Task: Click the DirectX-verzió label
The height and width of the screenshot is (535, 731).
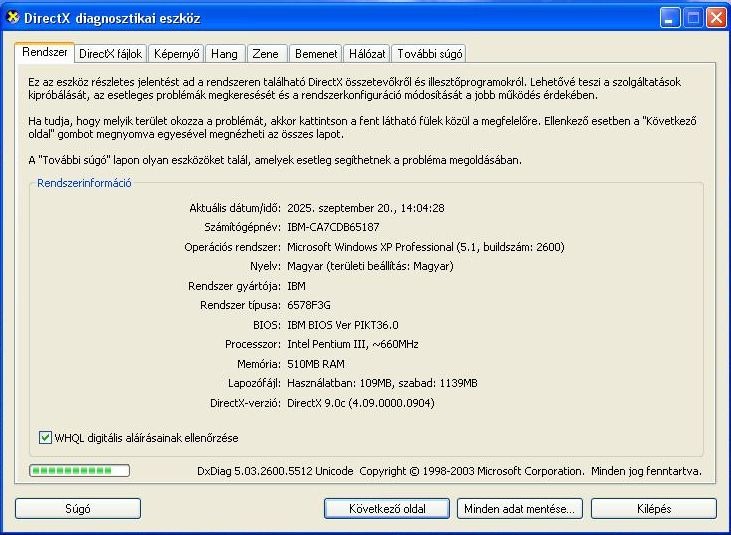Action: click(246, 403)
